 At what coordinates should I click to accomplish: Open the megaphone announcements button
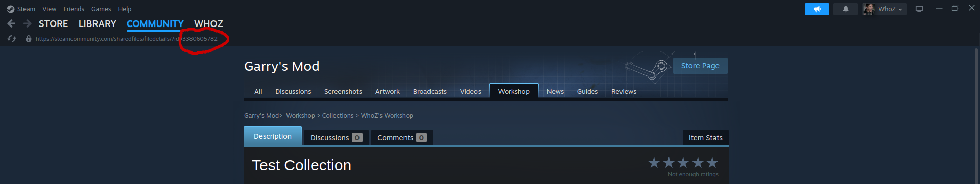click(x=817, y=9)
